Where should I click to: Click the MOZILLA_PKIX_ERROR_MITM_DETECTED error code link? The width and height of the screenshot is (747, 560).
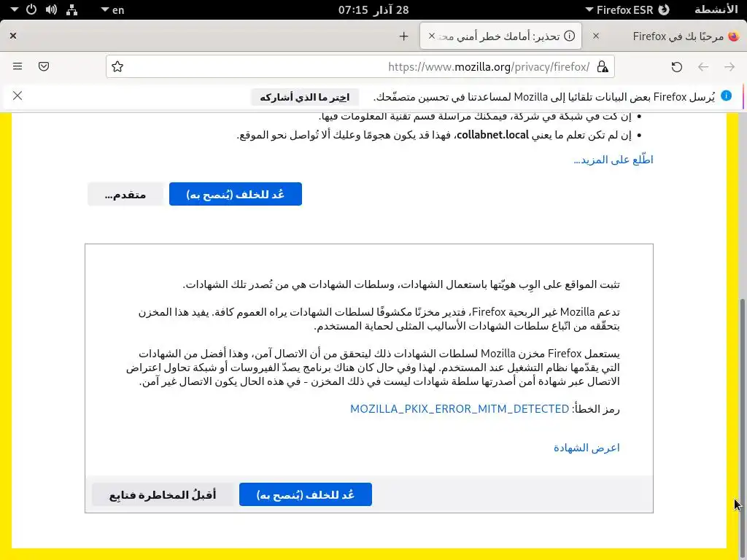click(x=460, y=409)
